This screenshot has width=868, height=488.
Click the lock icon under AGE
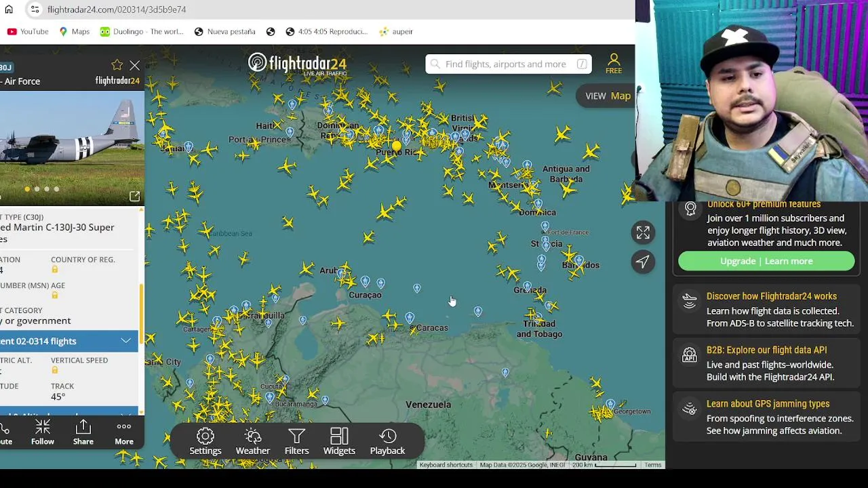55,296
